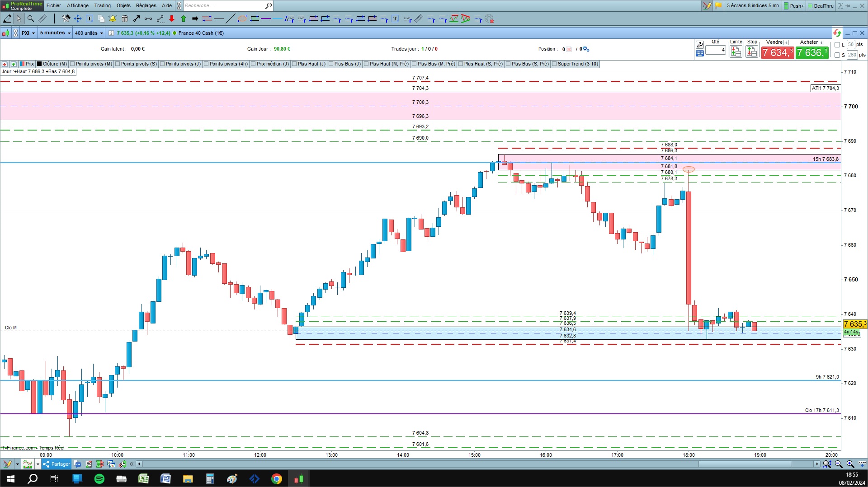This screenshot has width=868, height=487.
Task: Open the Aide menu
Action: pos(167,6)
